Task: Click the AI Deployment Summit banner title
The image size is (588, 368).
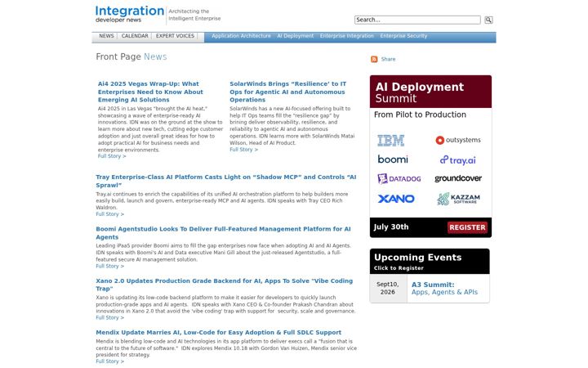Action: 419,92
